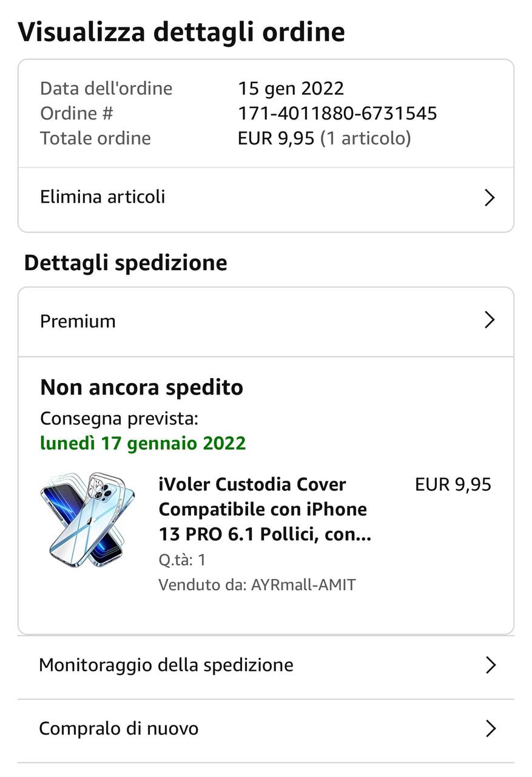Viewport: 532px width, 777px height.
Task: Click the seller name AYRmall-AMIT
Action: [303, 585]
